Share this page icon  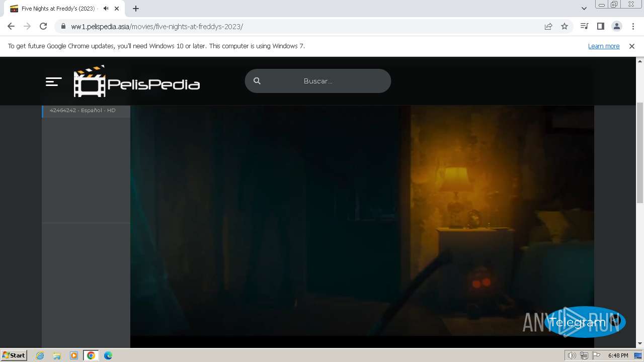(x=548, y=27)
